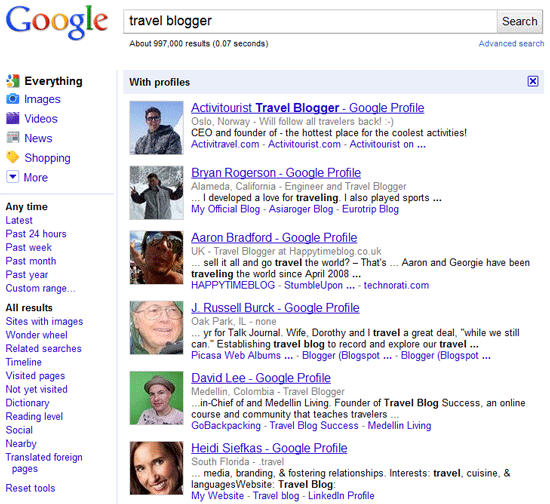550x504 pixels.
Task: Close the With profiles filter
Action: (x=533, y=81)
